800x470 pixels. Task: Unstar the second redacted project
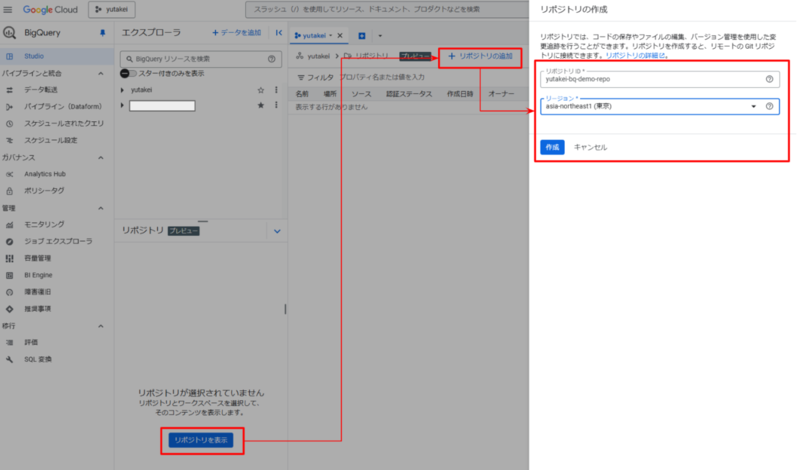pyautogui.click(x=261, y=105)
